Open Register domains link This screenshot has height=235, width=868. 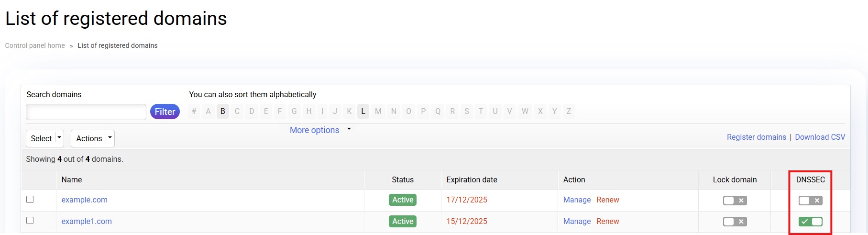(756, 137)
